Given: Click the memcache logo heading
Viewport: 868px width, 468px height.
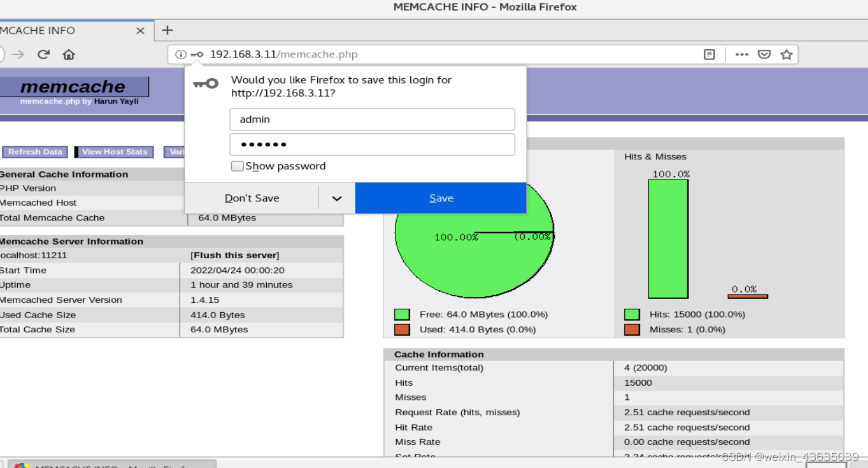Looking at the screenshot, I should click(x=73, y=86).
